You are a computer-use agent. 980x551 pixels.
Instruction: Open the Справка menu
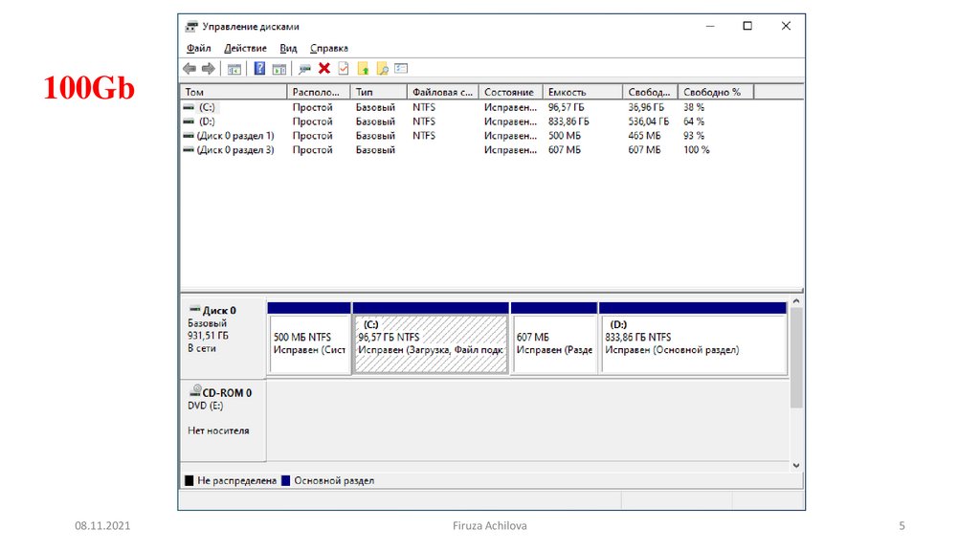[x=329, y=48]
